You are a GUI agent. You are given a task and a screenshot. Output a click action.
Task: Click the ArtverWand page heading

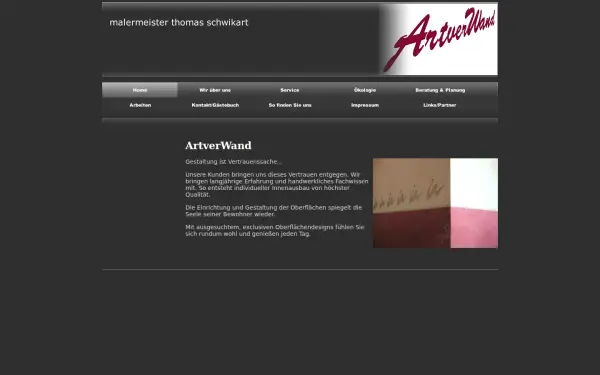coord(218,145)
